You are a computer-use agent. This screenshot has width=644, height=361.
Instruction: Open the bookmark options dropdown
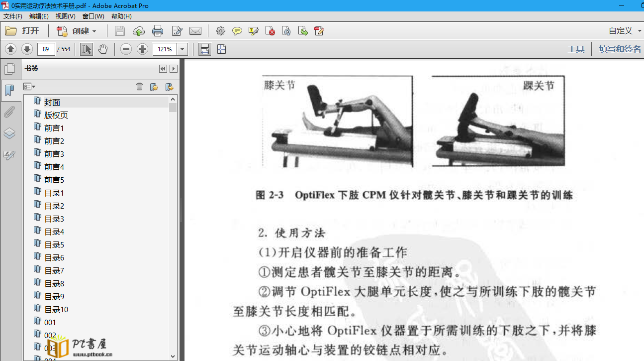coord(29,87)
